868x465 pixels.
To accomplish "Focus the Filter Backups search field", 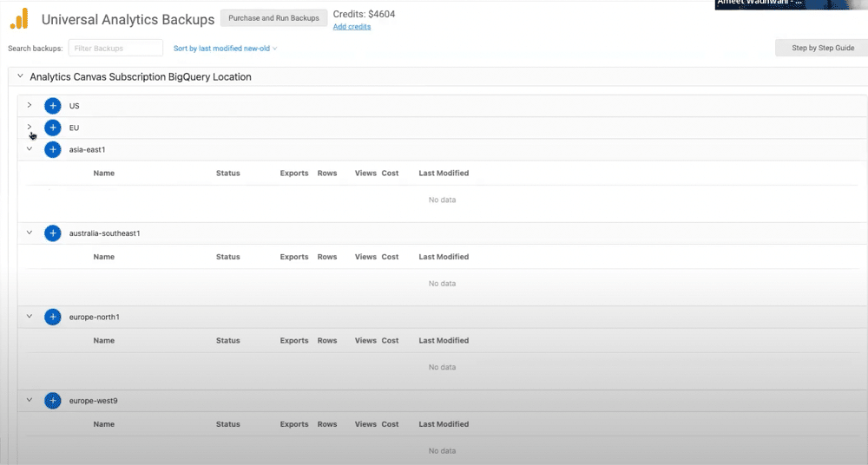I will 115,49.
